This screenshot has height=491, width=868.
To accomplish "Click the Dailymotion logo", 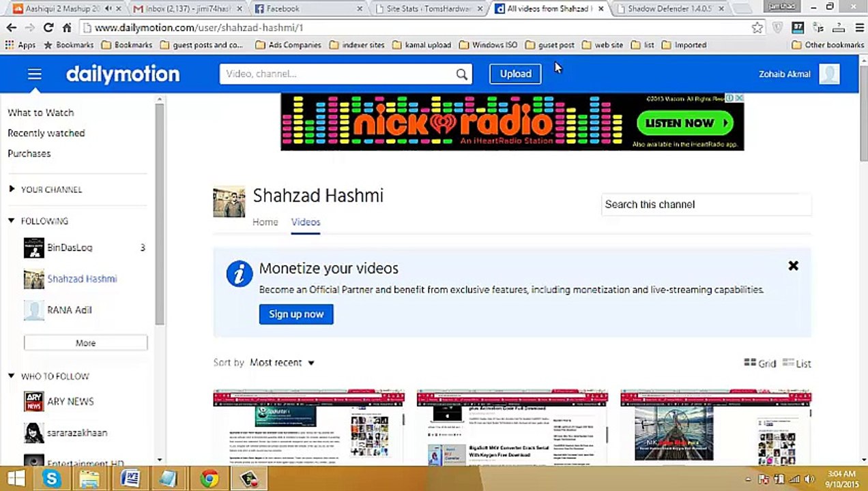I will (123, 74).
